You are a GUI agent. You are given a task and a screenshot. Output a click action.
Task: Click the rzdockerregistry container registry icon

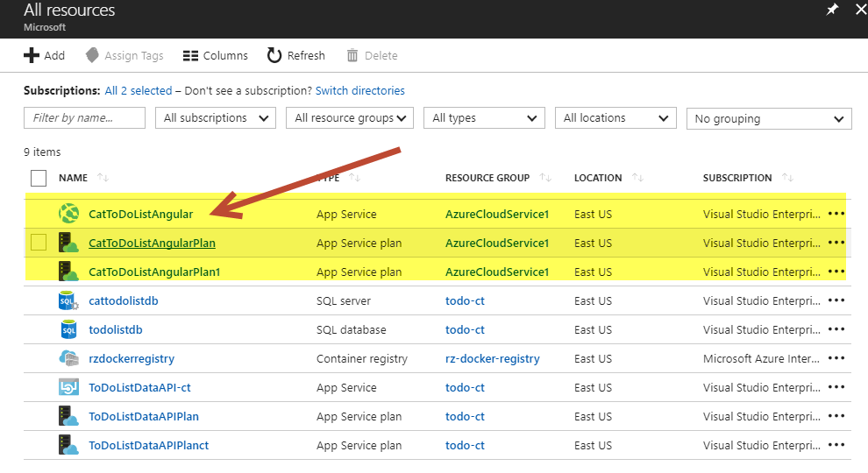[68, 358]
